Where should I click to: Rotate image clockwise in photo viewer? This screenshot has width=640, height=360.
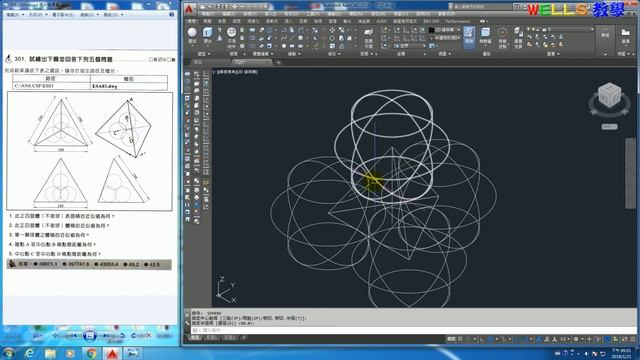(x=133, y=336)
